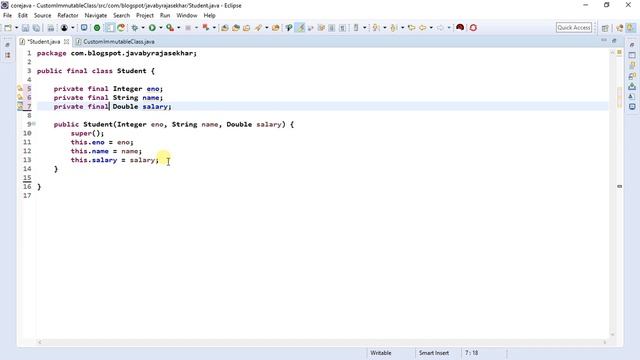Image resolution: width=640 pixels, height=360 pixels.
Task: Open the Run configurations dropdown arrow
Action: pyautogui.click(x=161, y=28)
